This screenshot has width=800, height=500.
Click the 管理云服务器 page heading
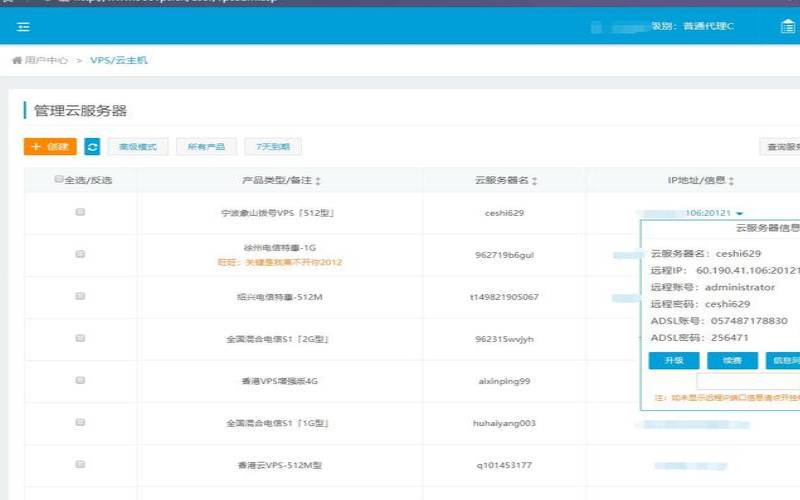coord(80,111)
